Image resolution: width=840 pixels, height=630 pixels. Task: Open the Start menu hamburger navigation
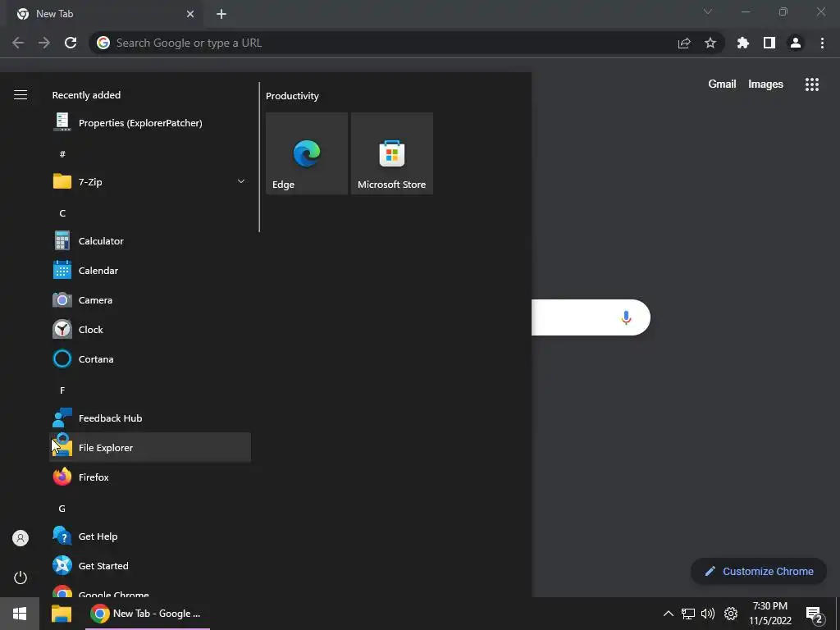tap(21, 95)
